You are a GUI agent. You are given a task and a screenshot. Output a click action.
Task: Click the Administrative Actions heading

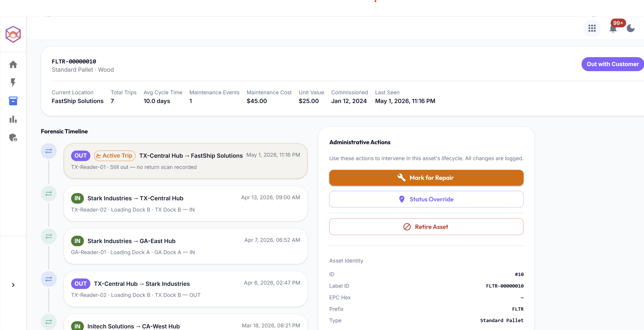coord(360,142)
